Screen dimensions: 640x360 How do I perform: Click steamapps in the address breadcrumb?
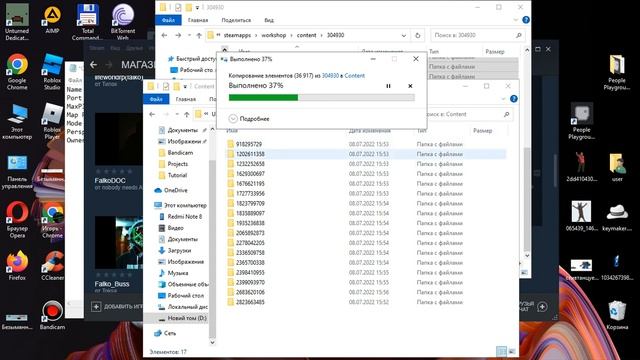coord(237,36)
